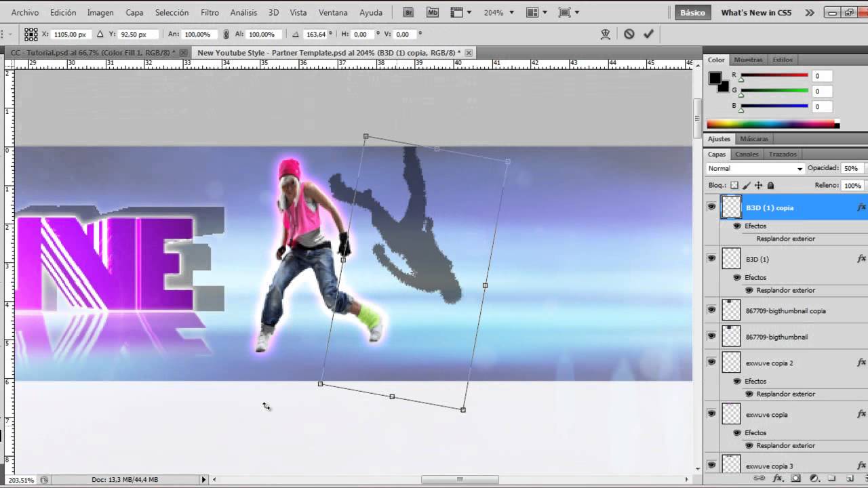Expand more workspaces double-chevron icon
This screenshot has height=488, width=868.
pos(809,12)
